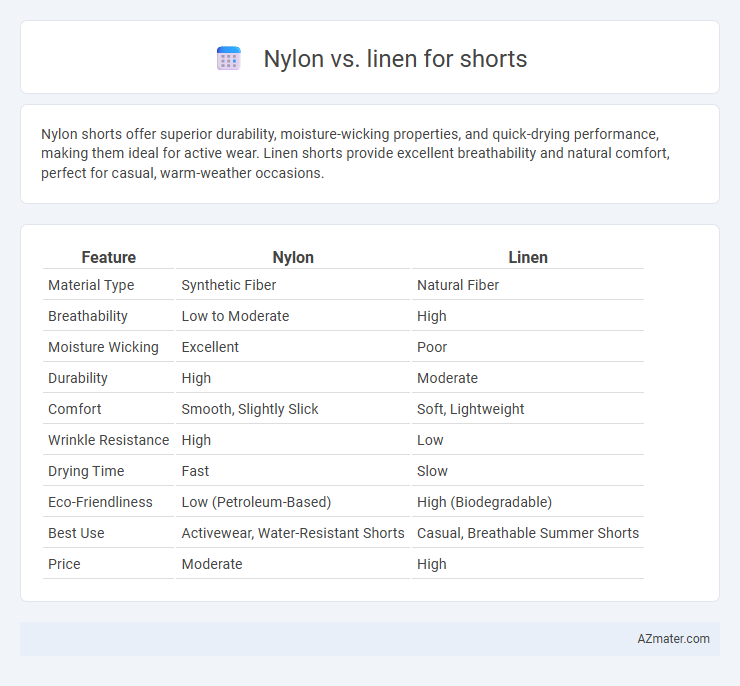Click the 'Low (Petroleum-Based)' cell
Screen dimensions: 740x686
click(x=256, y=502)
